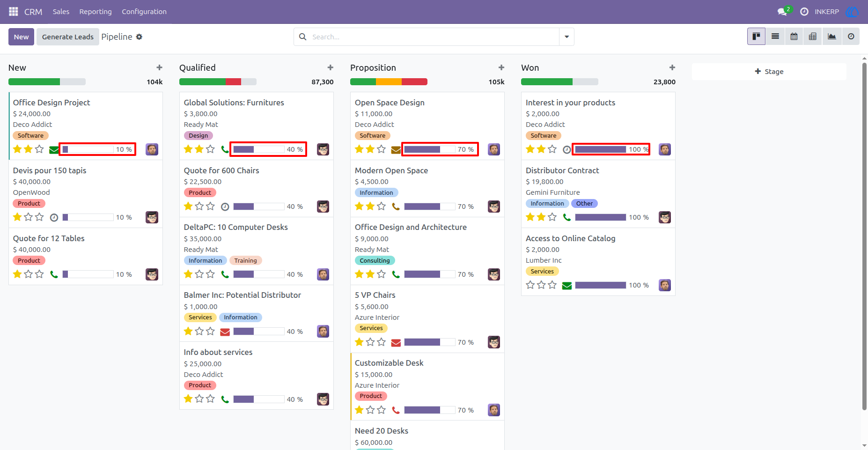The width and height of the screenshot is (868, 450).
Task: Click the New button
Action: click(21, 37)
